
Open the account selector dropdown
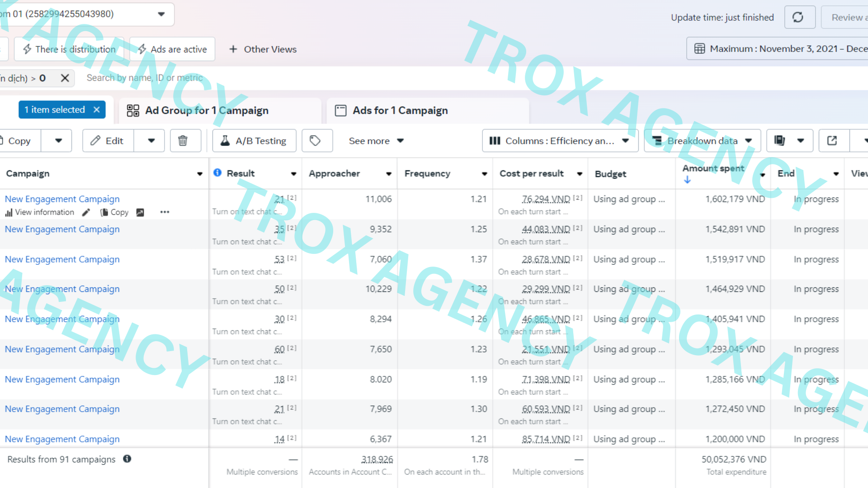tap(161, 14)
